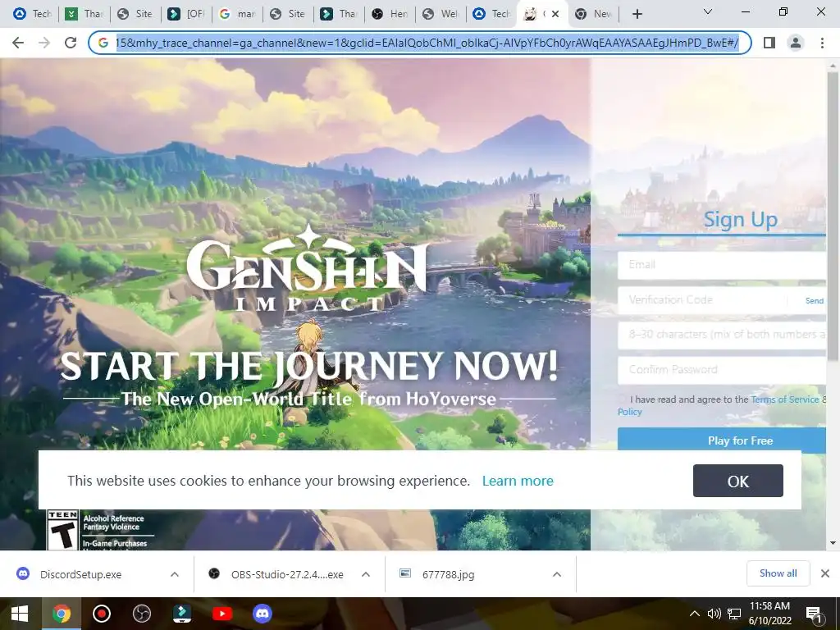Show hidden system tray icons
This screenshot has height=630, width=840.
(x=694, y=614)
